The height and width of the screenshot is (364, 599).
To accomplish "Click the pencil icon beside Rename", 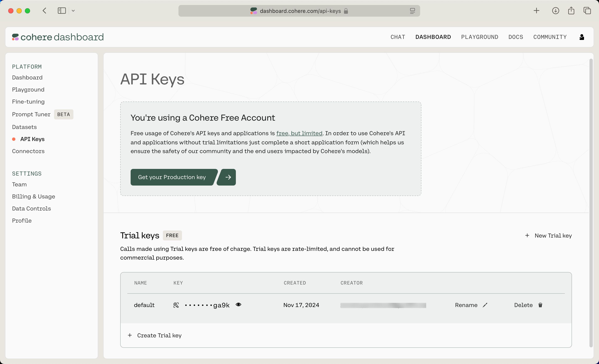I will 485,305.
